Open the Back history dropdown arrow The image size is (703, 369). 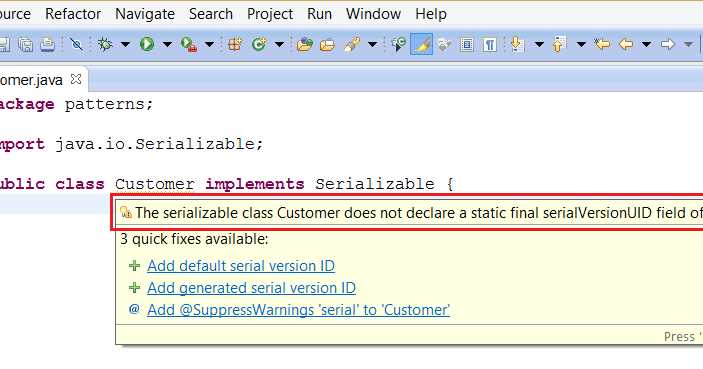coord(646,44)
